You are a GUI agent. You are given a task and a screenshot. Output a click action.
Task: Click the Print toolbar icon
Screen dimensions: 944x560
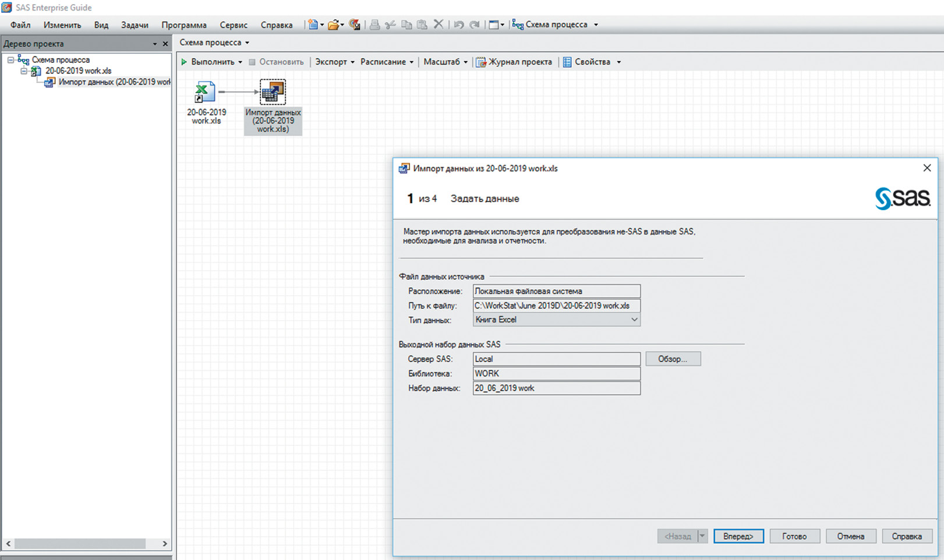[x=374, y=24]
